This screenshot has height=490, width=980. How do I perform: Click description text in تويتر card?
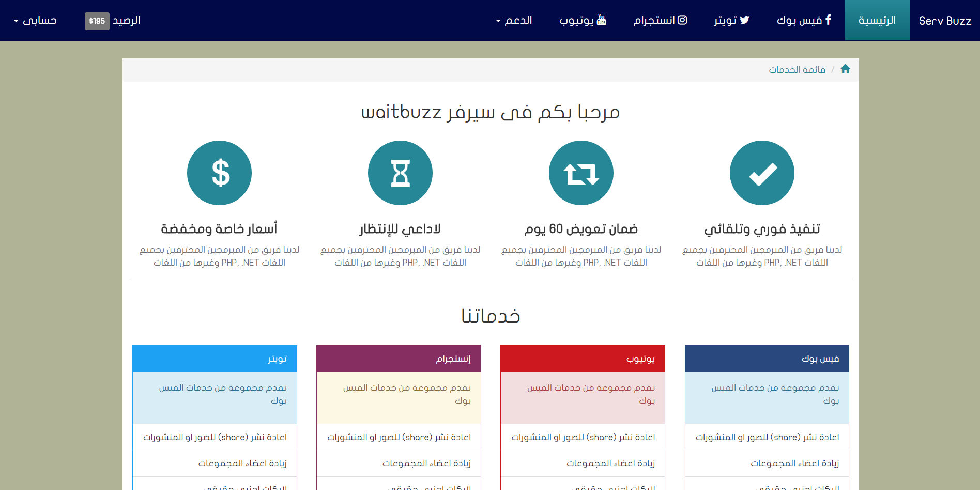[223, 394]
